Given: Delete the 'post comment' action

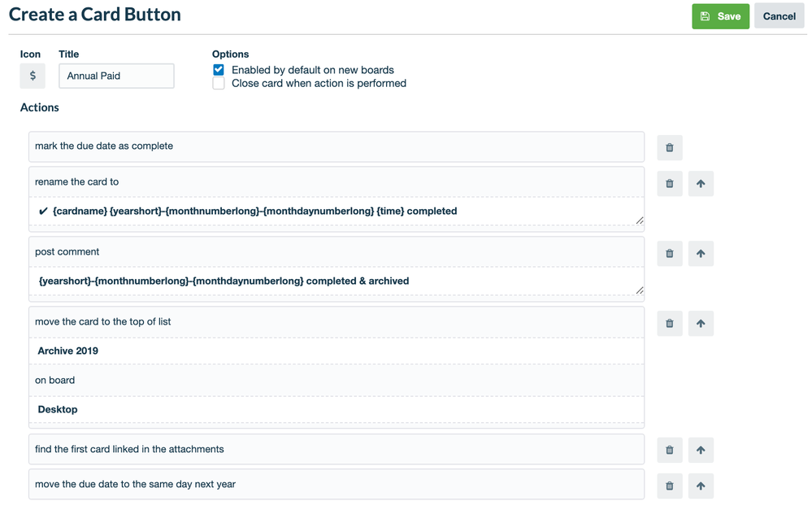Looking at the screenshot, I should coord(669,253).
